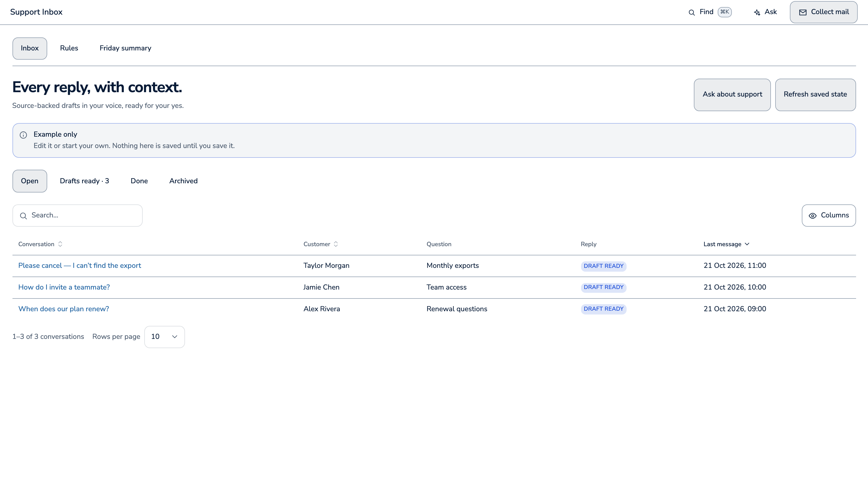Click the ⌘K shortcut badge
The height and width of the screenshot is (488, 868).
725,12
